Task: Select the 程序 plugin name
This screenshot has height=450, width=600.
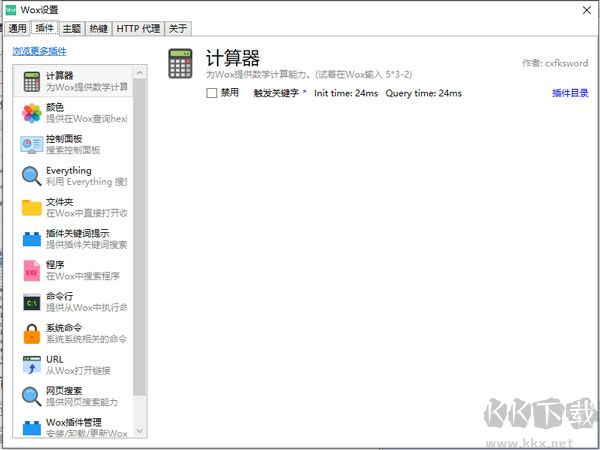Action: coord(55,265)
